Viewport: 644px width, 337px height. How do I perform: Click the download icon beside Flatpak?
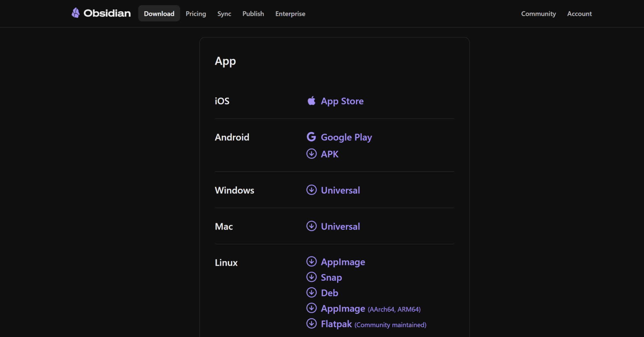click(x=311, y=323)
